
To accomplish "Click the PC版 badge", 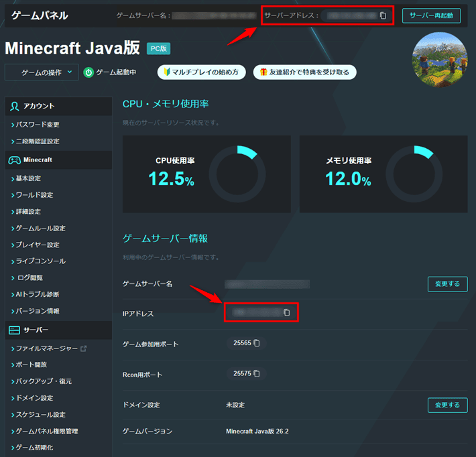I will 158,48.
